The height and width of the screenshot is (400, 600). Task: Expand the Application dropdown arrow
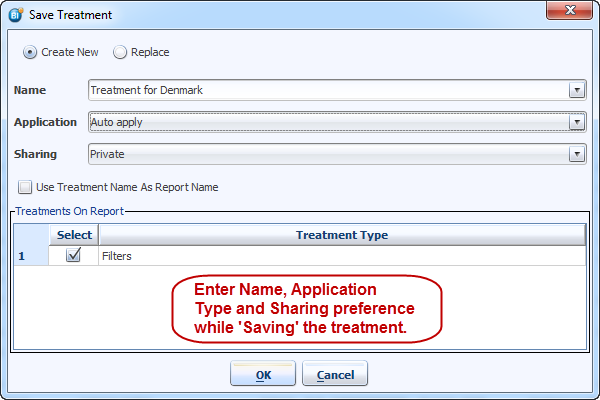[x=576, y=122]
